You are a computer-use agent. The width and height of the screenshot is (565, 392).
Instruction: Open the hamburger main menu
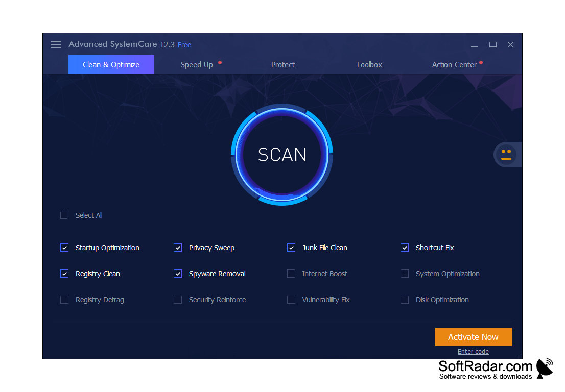tap(56, 44)
